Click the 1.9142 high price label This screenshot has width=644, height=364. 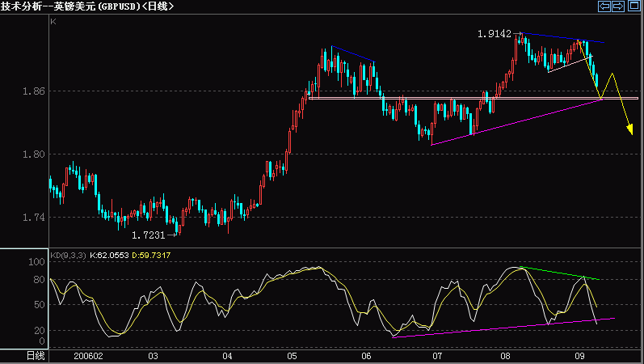[x=494, y=34]
